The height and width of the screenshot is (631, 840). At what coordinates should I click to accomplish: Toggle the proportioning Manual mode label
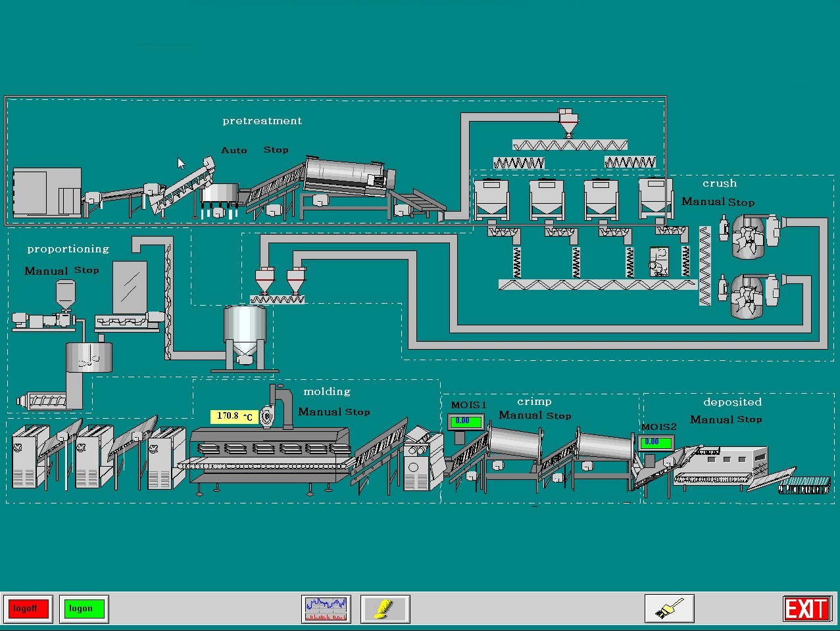pyautogui.click(x=46, y=271)
